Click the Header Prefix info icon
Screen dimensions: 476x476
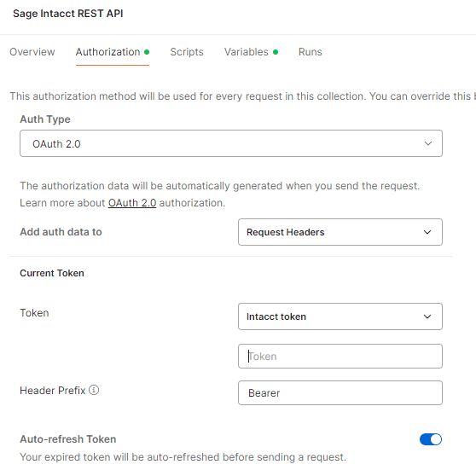coord(94,390)
